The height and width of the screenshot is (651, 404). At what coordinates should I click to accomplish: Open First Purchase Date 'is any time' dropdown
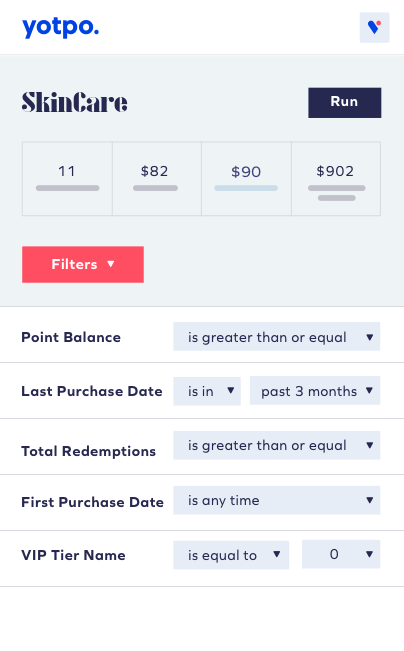pos(277,500)
